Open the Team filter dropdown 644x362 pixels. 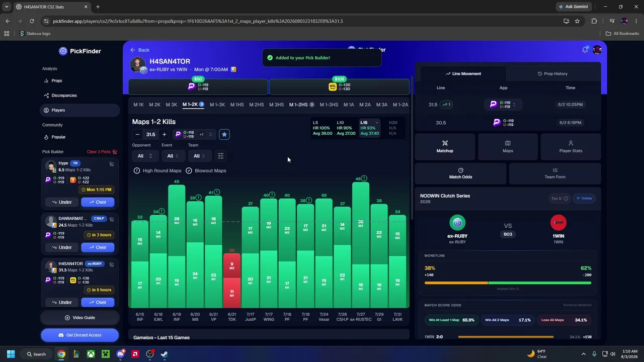click(x=199, y=156)
